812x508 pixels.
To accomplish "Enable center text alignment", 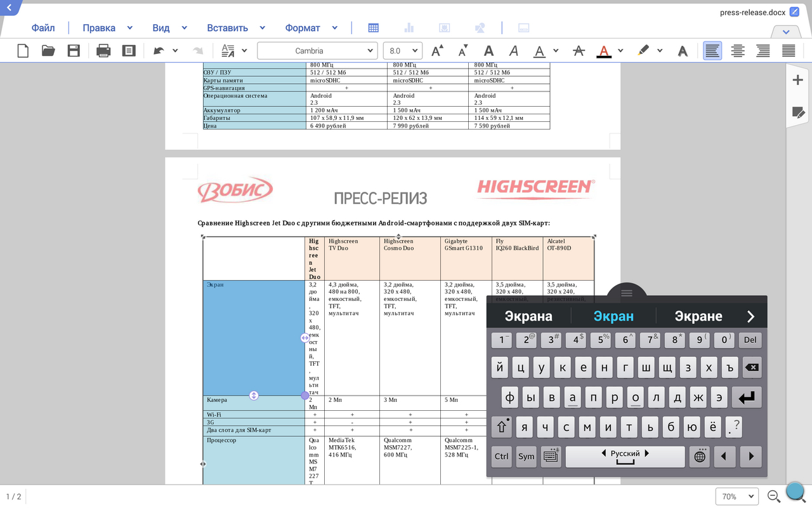I will click(x=738, y=51).
